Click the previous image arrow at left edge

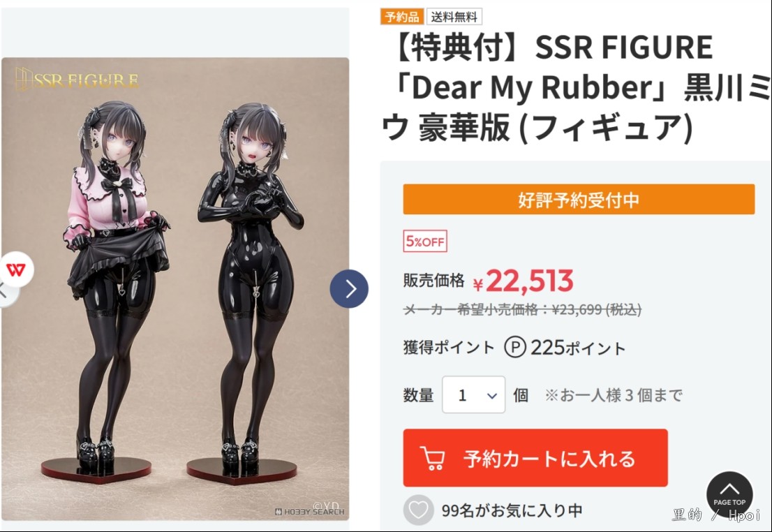point(4,292)
